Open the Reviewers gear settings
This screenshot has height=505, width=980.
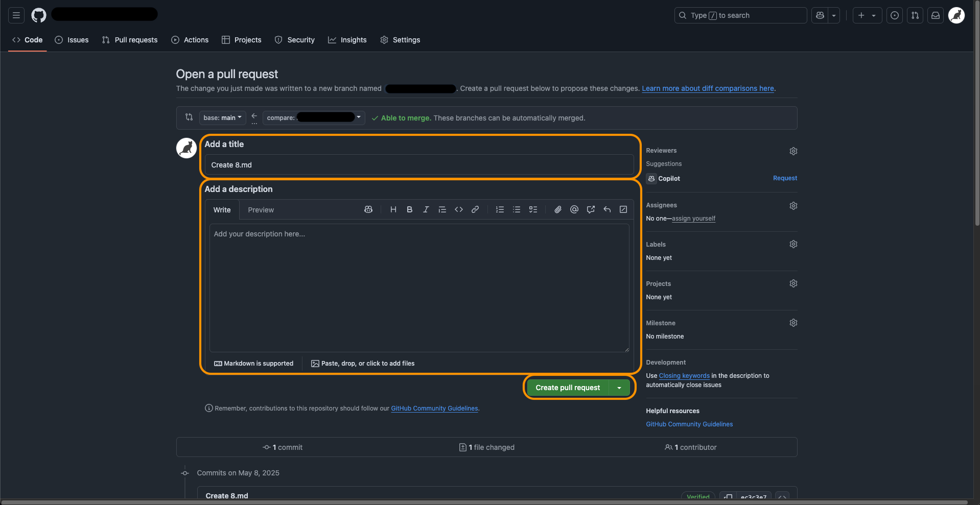click(793, 151)
